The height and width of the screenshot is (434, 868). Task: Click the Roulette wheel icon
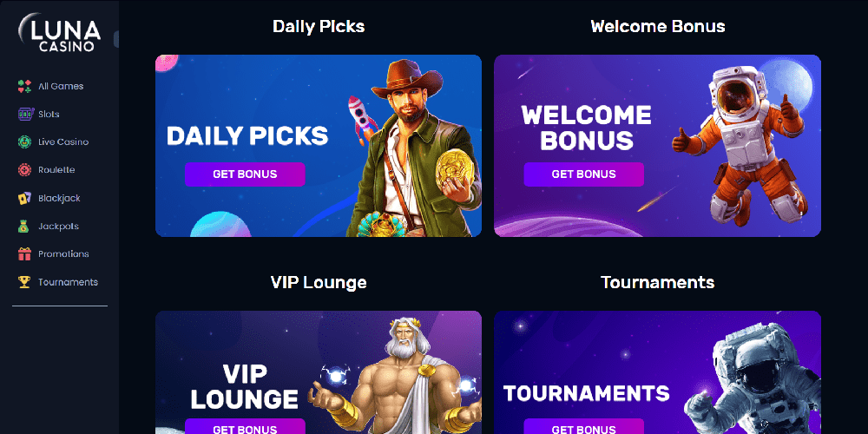(x=24, y=170)
